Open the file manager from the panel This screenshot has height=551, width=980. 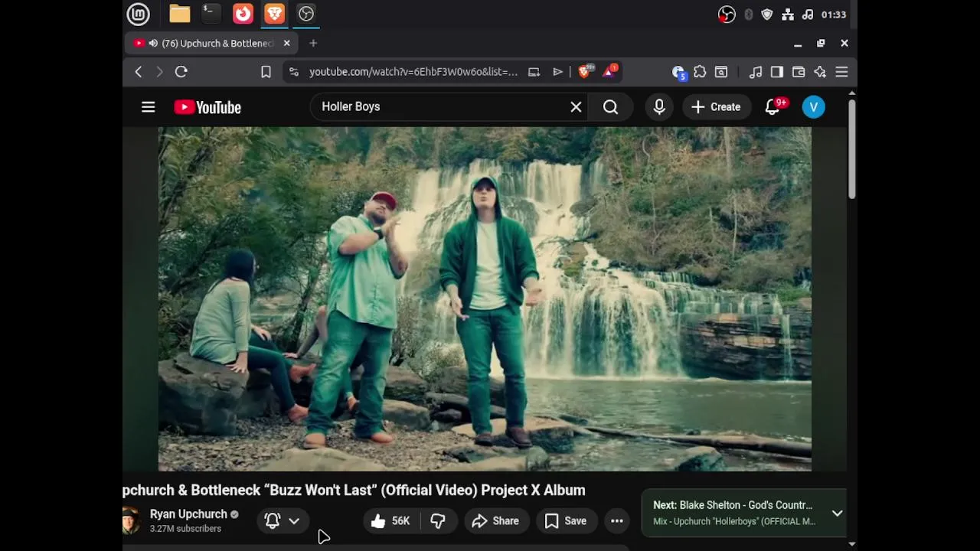pyautogui.click(x=180, y=14)
